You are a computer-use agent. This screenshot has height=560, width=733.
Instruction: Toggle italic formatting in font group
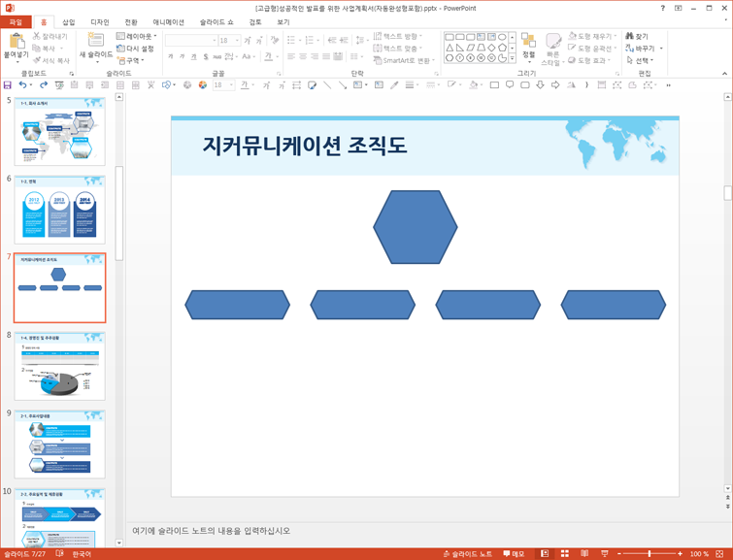(182, 56)
